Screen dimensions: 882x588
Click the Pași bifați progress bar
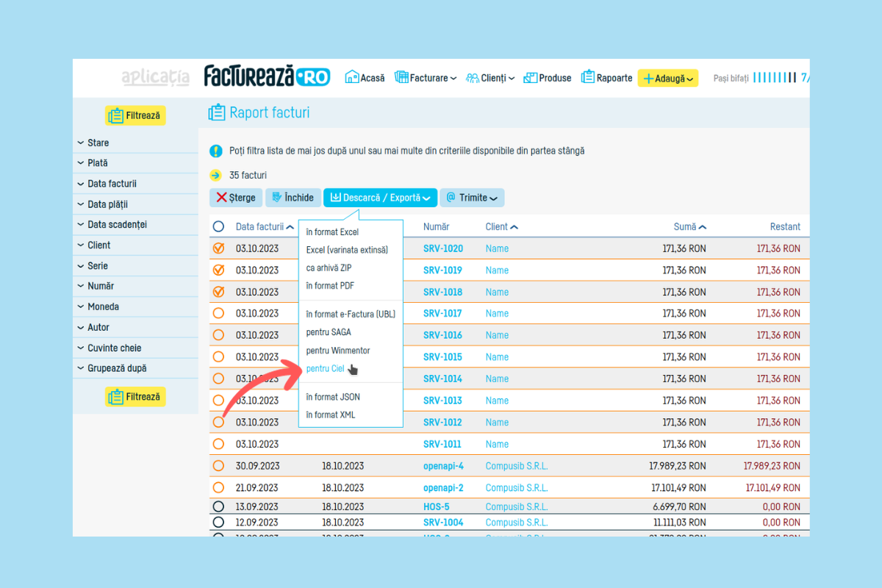tap(773, 78)
